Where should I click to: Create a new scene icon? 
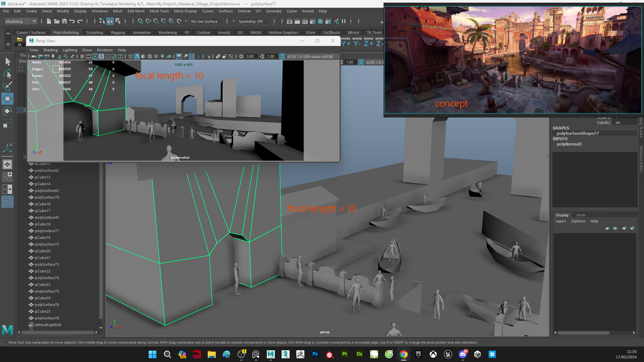(49, 21)
